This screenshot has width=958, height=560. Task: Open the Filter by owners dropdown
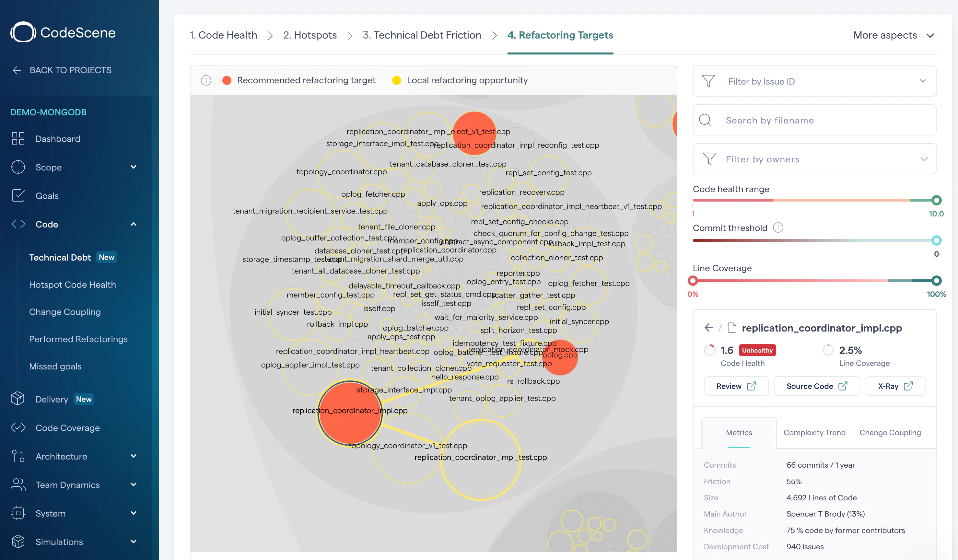click(x=814, y=159)
